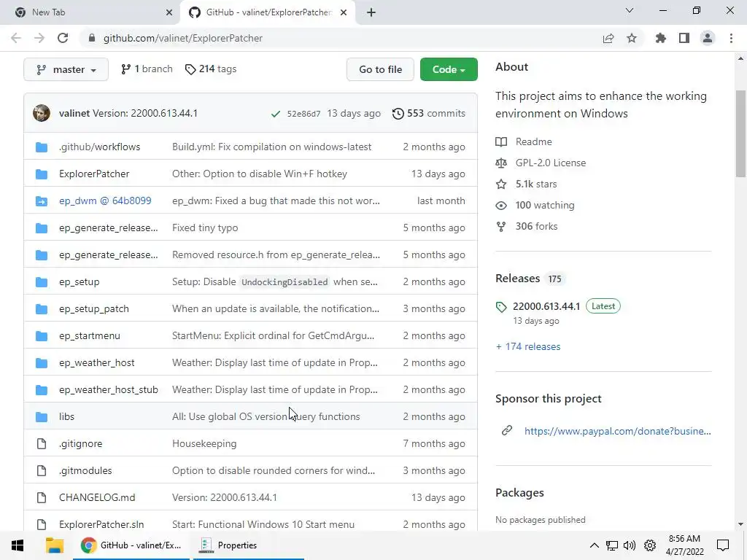747x560 pixels.
Task: Bookmark this page with the star icon
Action: [x=632, y=38]
